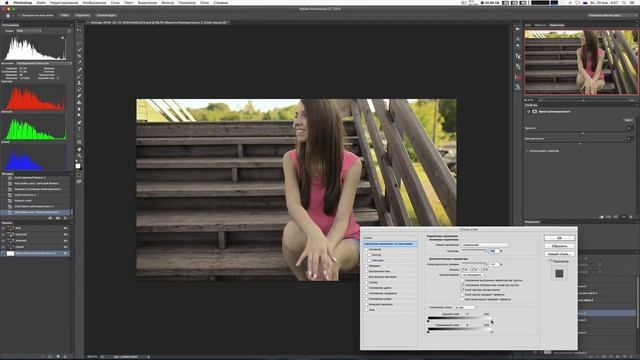Open the 'Наложить, если' channel dropdown
640x360 pixels.
(465, 307)
